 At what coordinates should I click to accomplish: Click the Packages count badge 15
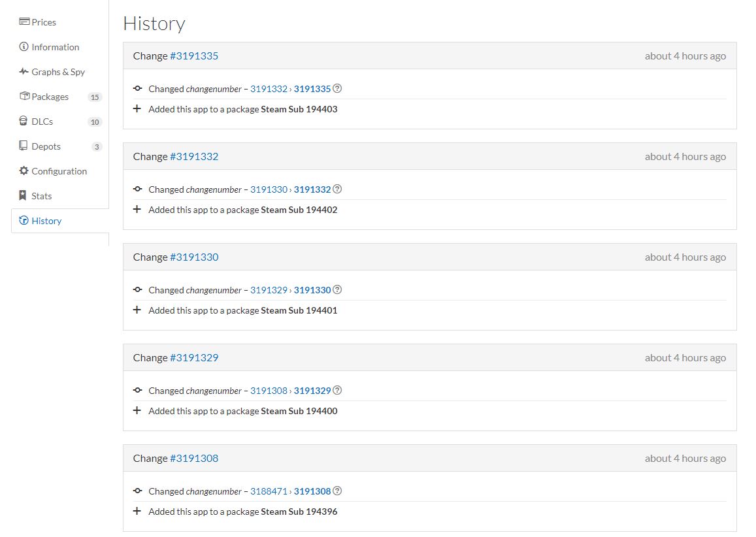[95, 97]
